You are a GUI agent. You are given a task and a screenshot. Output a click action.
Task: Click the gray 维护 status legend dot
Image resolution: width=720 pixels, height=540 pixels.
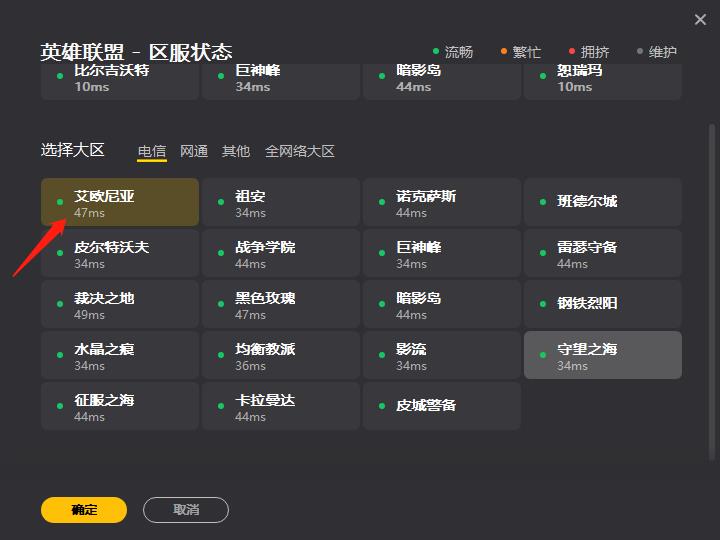click(x=640, y=51)
